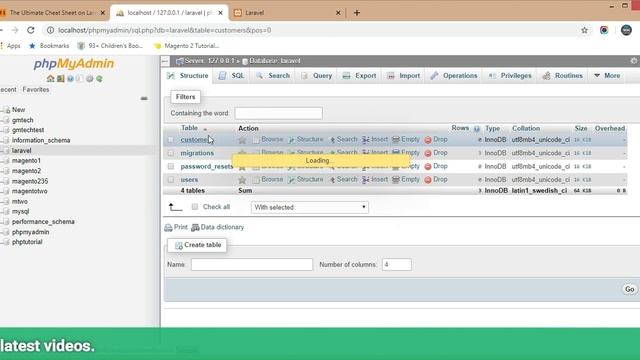Screen dimensions: 640x360
Task: Expand the More tab menu
Action: click(607, 76)
